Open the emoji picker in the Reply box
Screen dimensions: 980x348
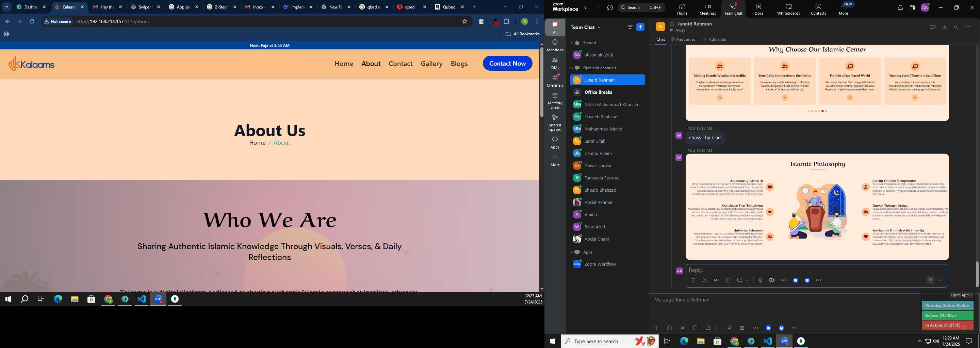click(x=705, y=280)
